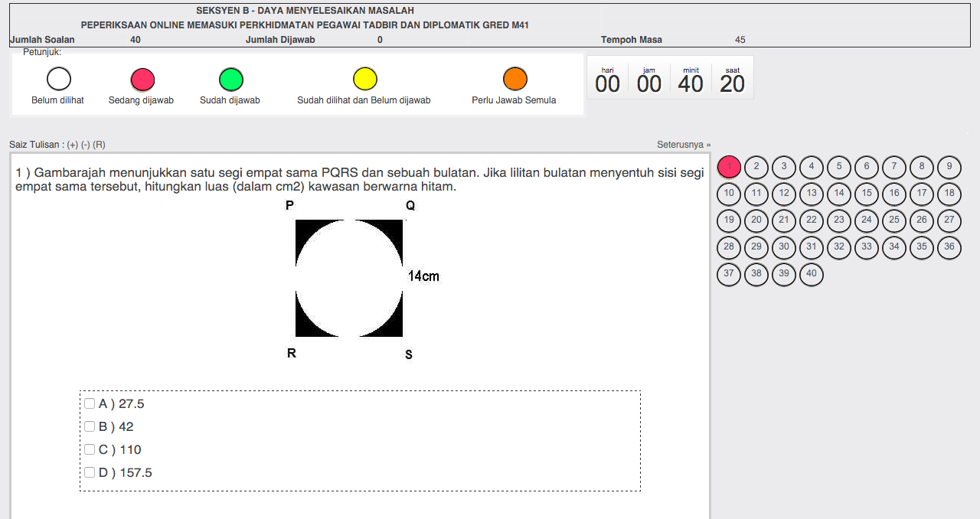This screenshot has width=980, height=519.
Task: Click the green Sudah dijawab indicator circle
Action: pos(231,77)
